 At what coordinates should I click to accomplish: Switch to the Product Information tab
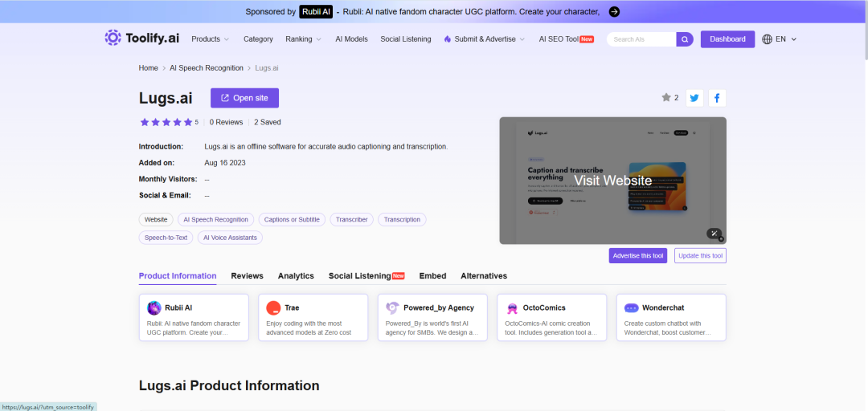(178, 276)
